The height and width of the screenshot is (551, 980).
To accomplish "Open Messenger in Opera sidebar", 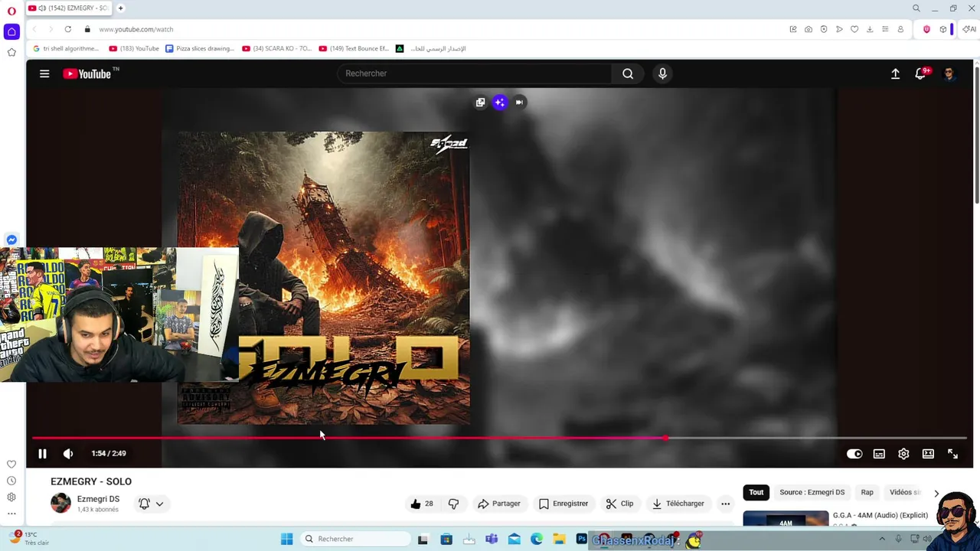I will [x=11, y=240].
